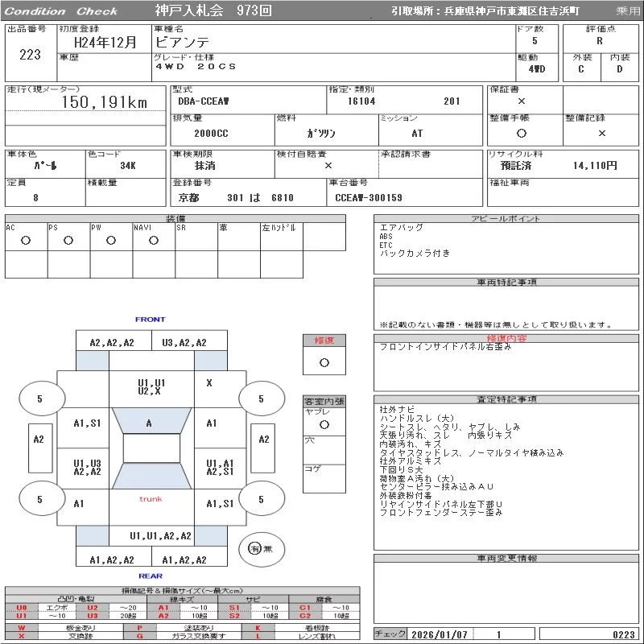The width and height of the screenshot is (644, 644).
Task: Click the lower-right tire circle marked 5
Action: [x=261, y=499]
